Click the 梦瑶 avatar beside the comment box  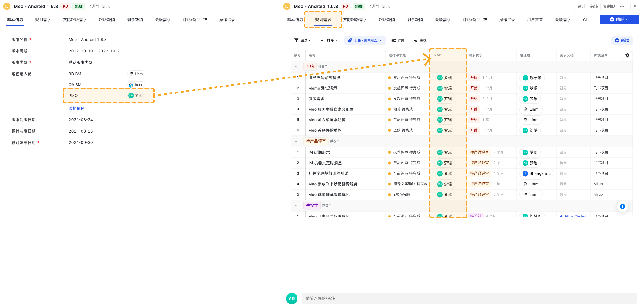(291, 298)
